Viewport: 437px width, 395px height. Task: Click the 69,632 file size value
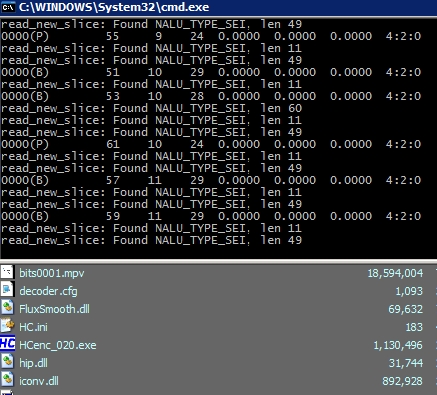pyautogui.click(x=406, y=309)
